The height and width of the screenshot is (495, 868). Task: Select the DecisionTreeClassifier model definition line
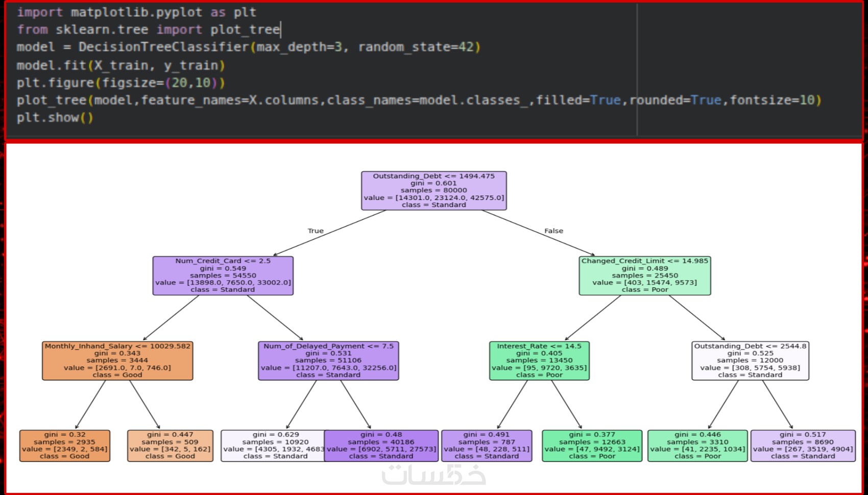tap(249, 47)
